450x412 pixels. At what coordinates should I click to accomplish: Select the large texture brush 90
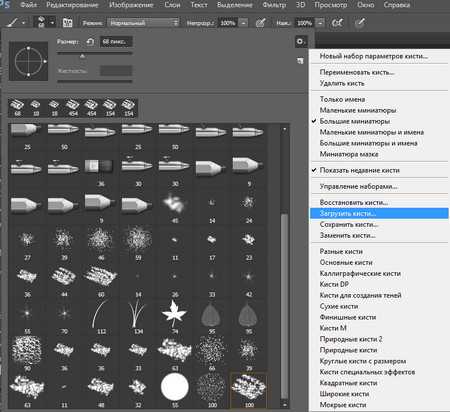[x=27, y=354]
